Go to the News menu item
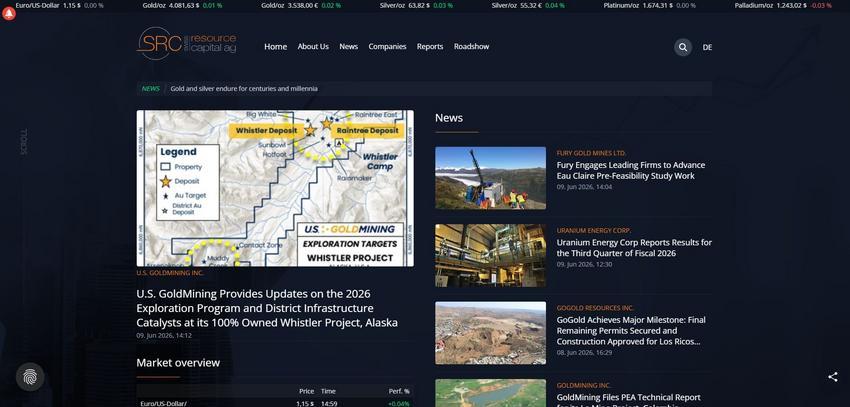The width and height of the screenshot is (850, 407). click(349, 47)
